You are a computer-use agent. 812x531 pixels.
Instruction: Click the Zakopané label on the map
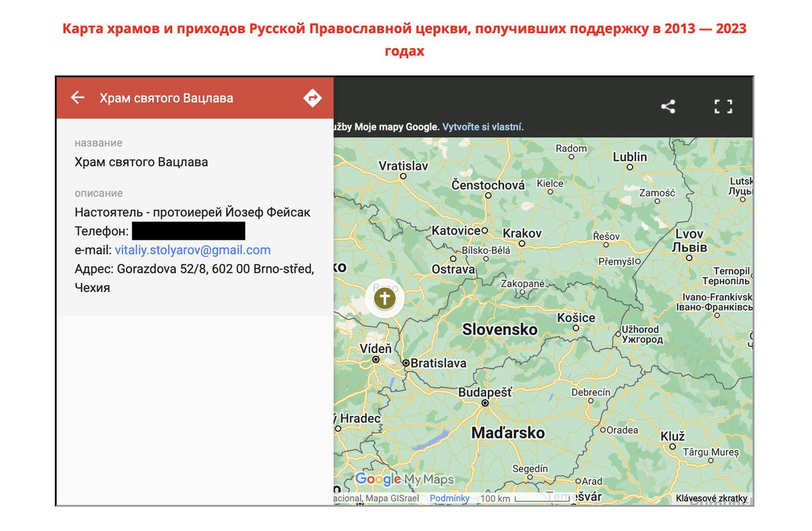522,284
